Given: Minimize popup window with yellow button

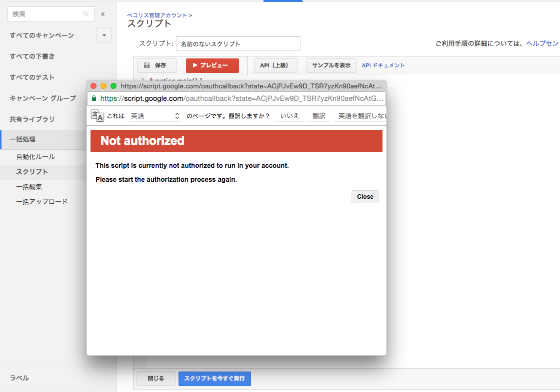Looking at the screenshot, I should (103, 86).
